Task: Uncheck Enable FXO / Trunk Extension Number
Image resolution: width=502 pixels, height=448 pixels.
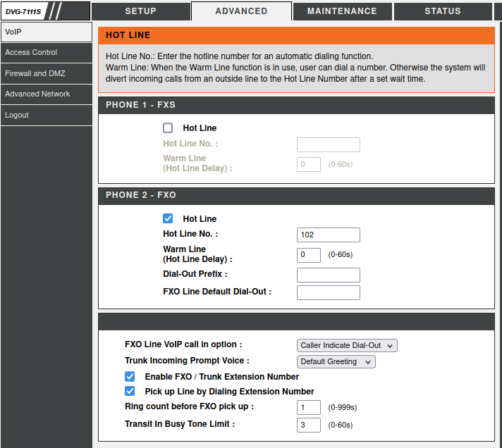Action: pos(130,377)
